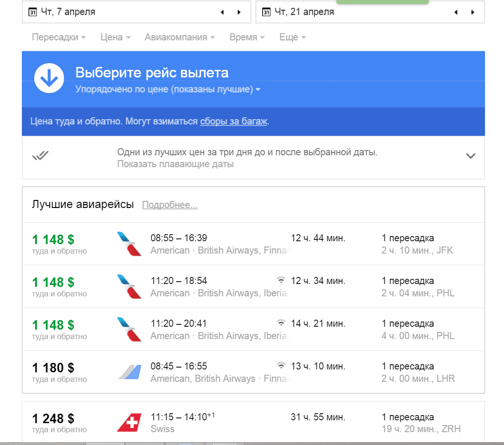Open the Еще filter menu
The width and height of the screenshot is (504, 445).
[292, 37]
